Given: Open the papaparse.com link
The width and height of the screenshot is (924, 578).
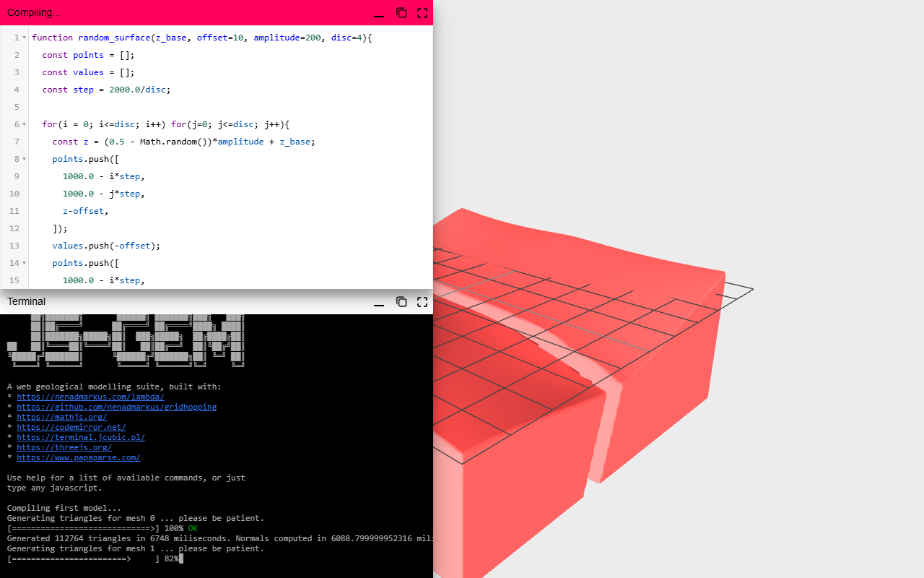Looking at the screenshot, I should [78, 457].
